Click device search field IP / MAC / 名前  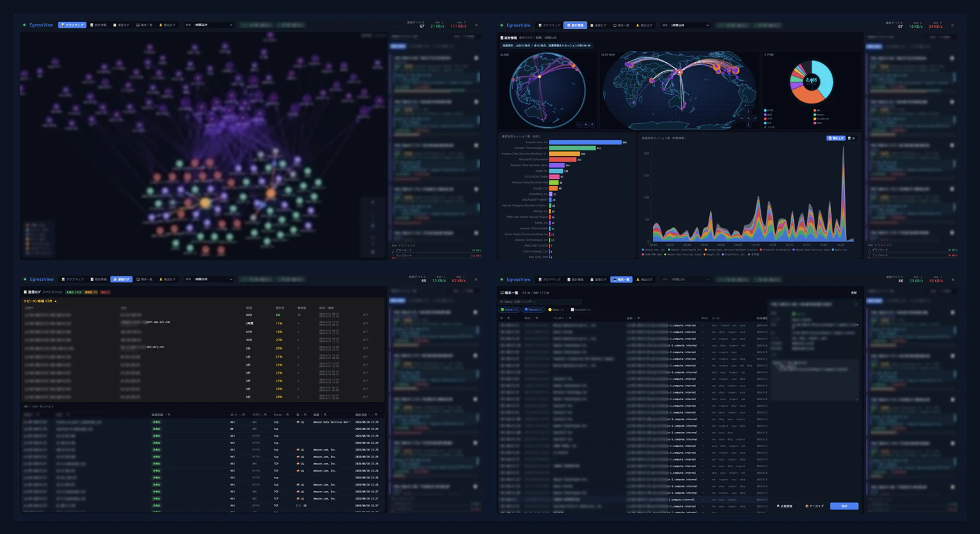[540, 301]
